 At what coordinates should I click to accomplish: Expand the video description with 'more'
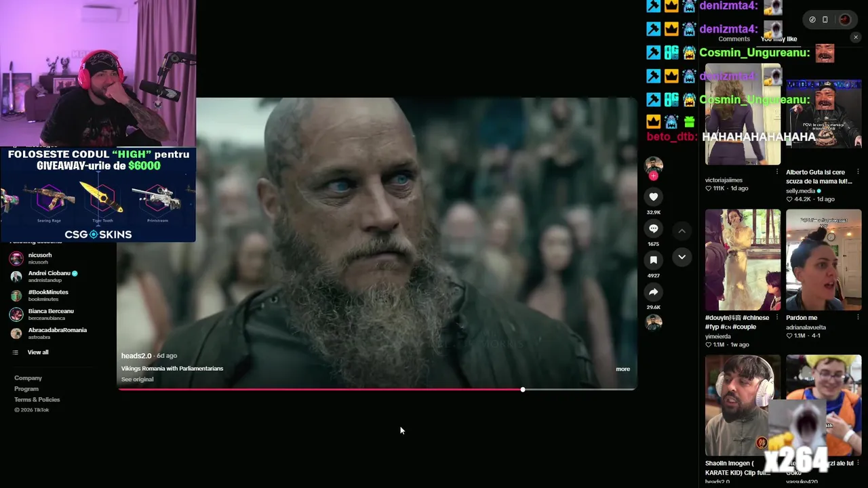[x=623, y=369]
